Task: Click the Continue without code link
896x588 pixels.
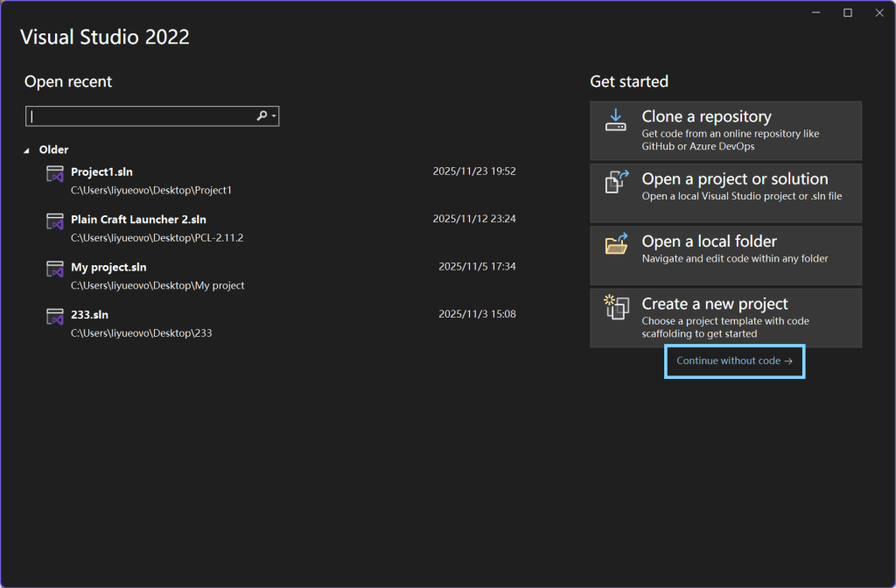Action: click(734, 360)
